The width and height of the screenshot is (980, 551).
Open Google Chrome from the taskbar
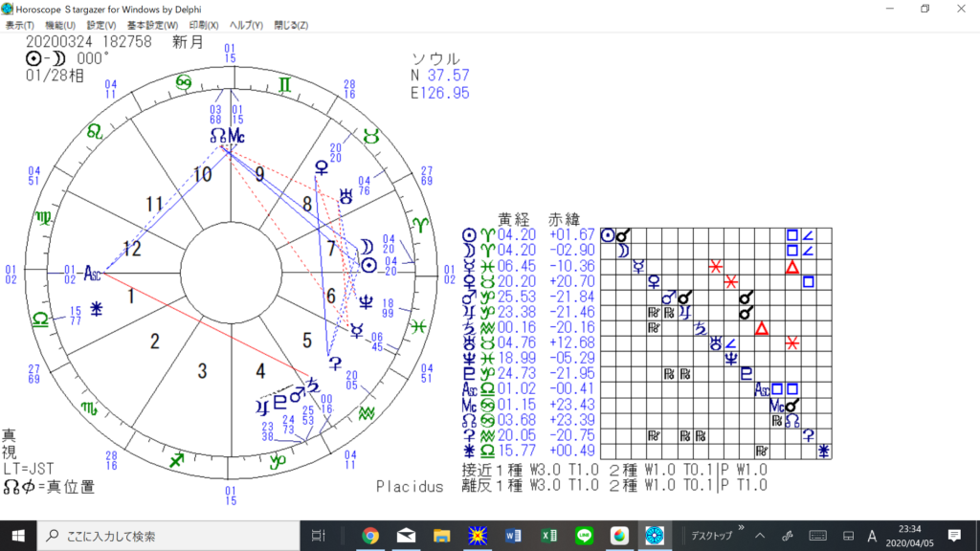point(370,536)
